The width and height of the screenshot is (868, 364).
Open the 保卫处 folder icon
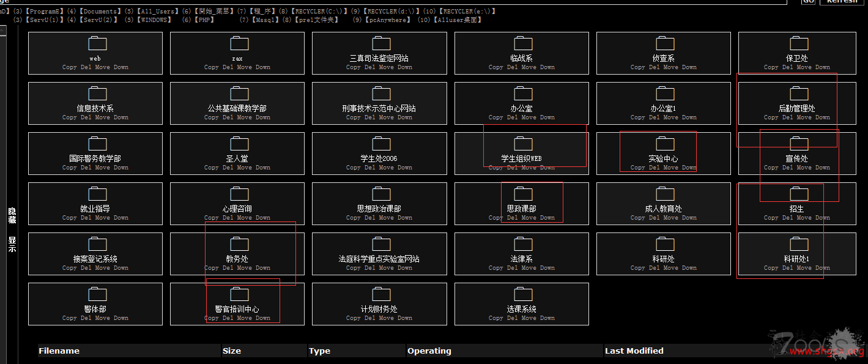point(799,43)
